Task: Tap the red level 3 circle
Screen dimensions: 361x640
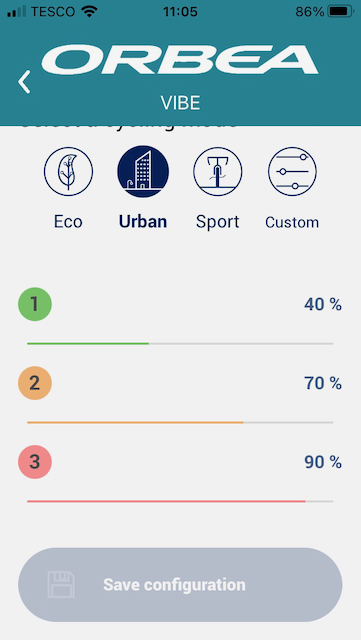Action: (x=35, y=462)
